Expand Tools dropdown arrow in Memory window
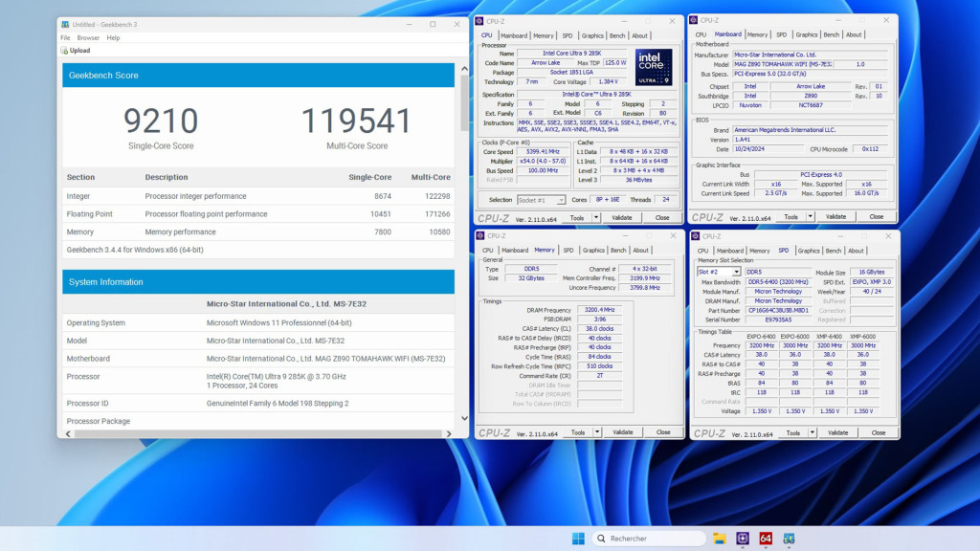The height and width of the screenshot is (551, 980). point(597,432)
